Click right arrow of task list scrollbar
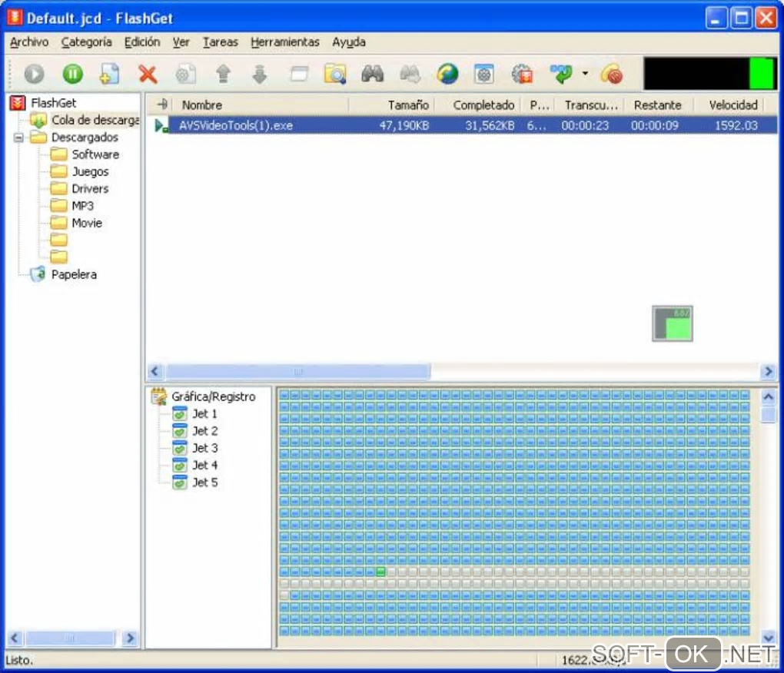This screenshot has height=673, width=784. (769, 371)
